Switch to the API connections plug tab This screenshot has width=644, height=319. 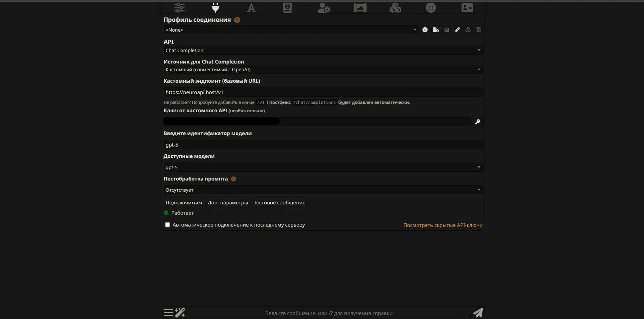pyautogui.click(x=215, y=7)
